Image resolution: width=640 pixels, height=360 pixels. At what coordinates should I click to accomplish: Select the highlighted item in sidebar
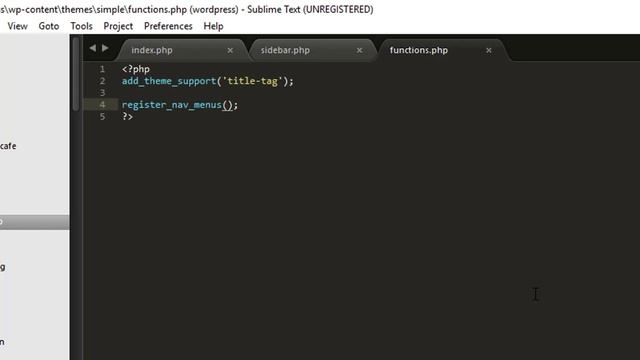tap(35, 222)
